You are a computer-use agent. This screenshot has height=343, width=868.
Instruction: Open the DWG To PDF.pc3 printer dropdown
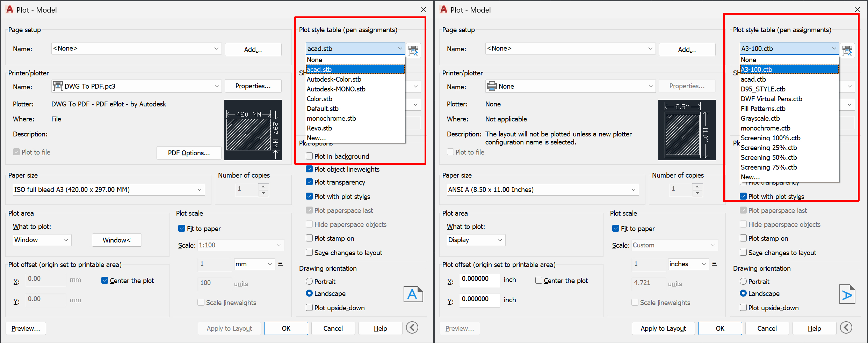(216, 86)
